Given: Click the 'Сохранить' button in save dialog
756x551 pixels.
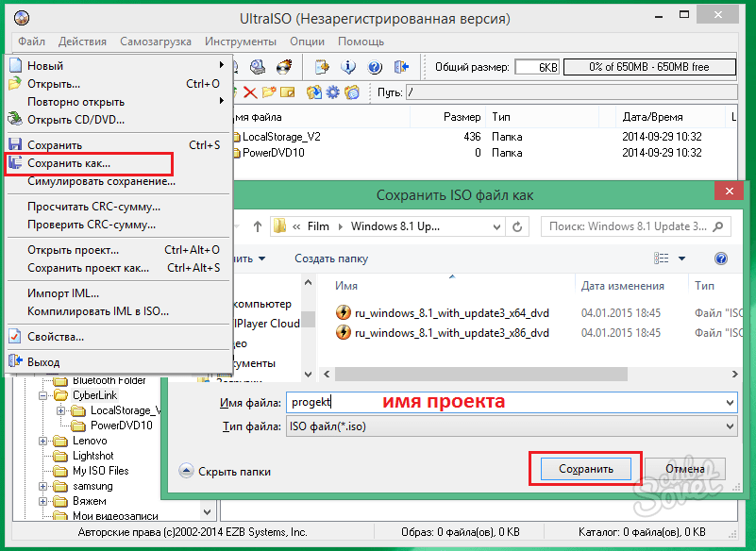Looking at the screenshot, I should (586, 469).
